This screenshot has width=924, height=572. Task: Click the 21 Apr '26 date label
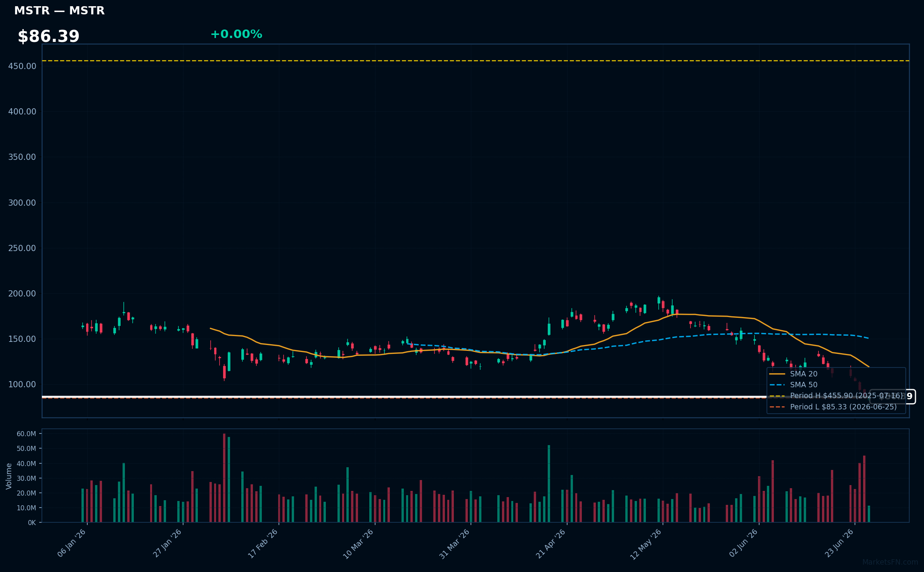552,543
